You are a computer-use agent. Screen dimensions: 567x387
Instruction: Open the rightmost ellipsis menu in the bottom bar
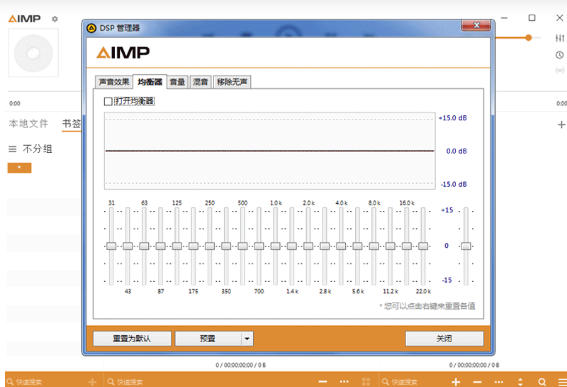point(499,382)
